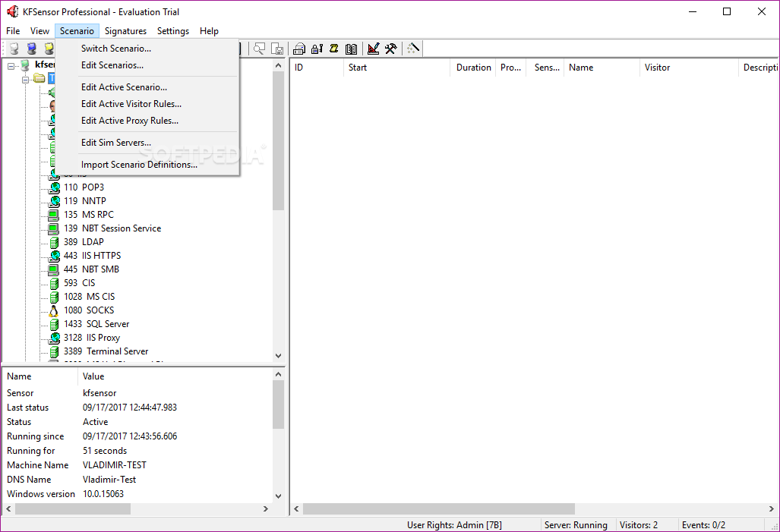Click the yellow server toolbar icon
This screenshot has height=532, width=780.
[49, 49]
